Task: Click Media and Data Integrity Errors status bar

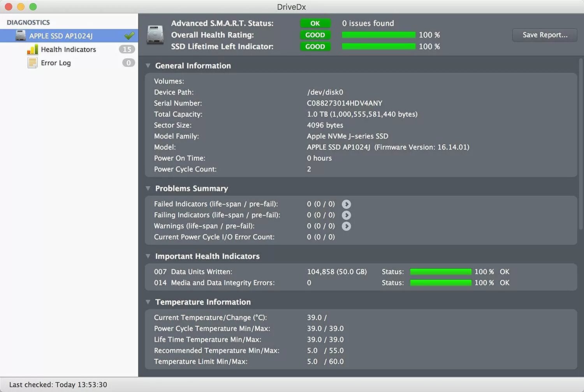Action: 441,283
